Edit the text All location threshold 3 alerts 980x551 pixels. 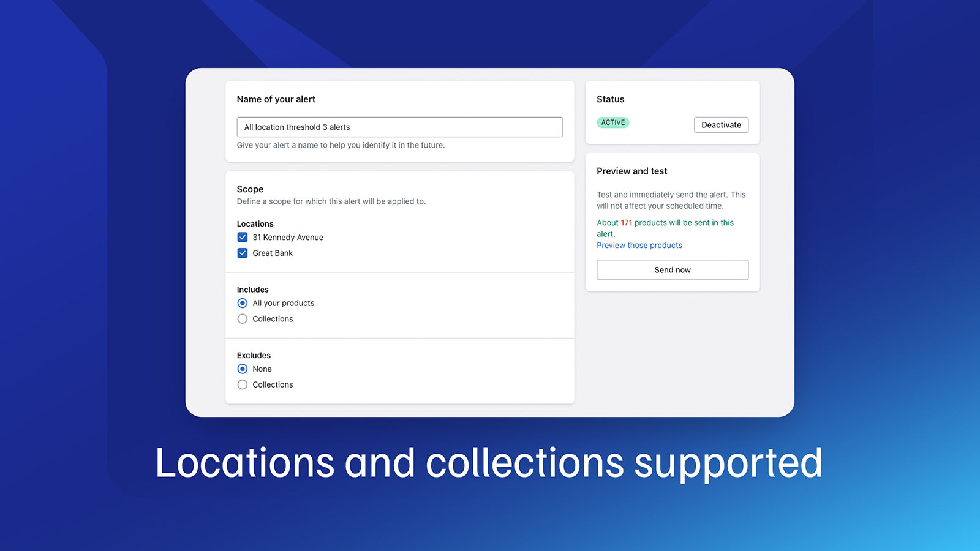pos(297,127)
